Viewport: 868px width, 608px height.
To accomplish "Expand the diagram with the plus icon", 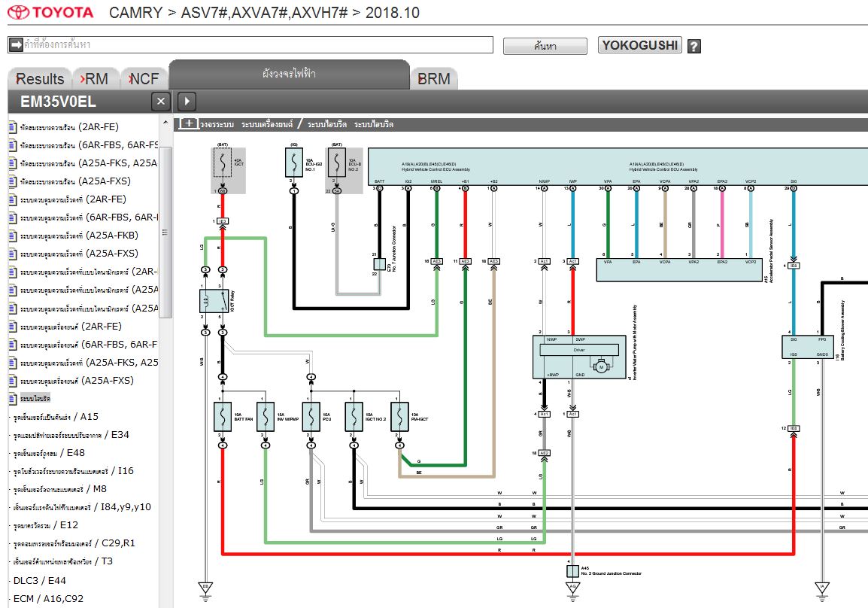I will tap(189, 123).
